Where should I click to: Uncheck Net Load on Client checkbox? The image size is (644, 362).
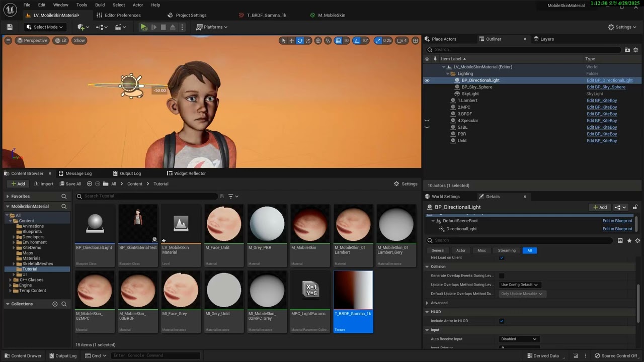coord(502,258)
